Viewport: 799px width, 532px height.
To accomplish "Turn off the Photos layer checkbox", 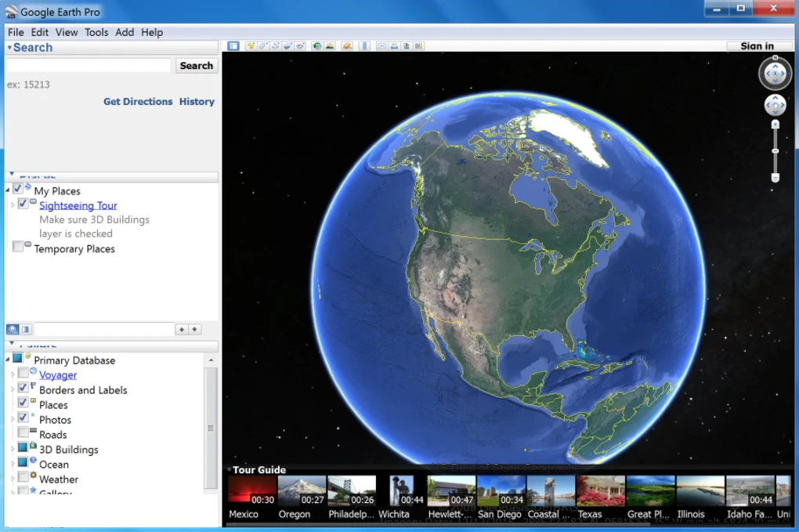I will coord(23,418).
